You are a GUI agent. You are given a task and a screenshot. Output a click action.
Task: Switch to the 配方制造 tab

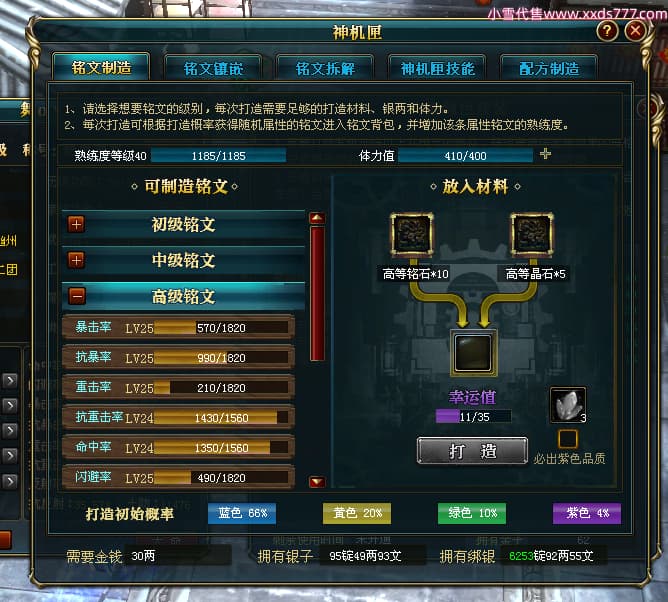tap(549, 68)
